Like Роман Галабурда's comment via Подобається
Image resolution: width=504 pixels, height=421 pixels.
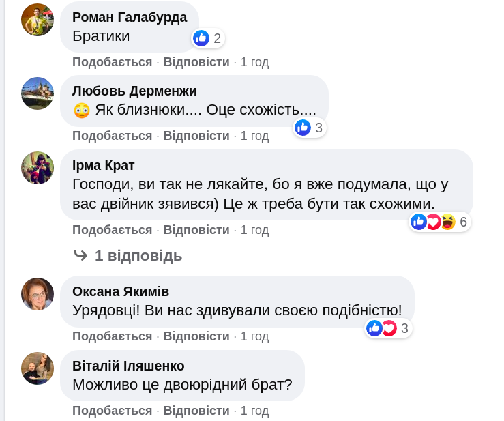(x=112, y=62)
